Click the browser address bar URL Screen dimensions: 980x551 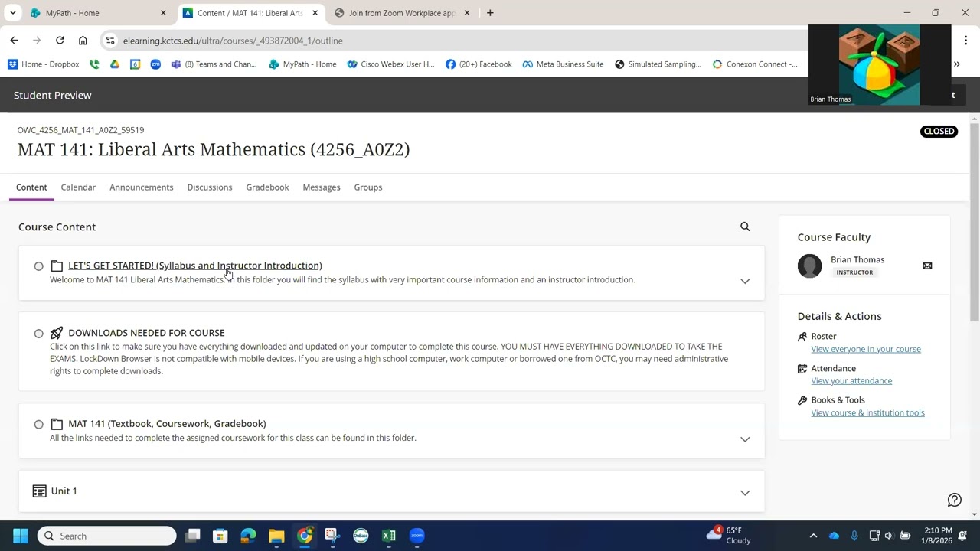click(233, 41)
